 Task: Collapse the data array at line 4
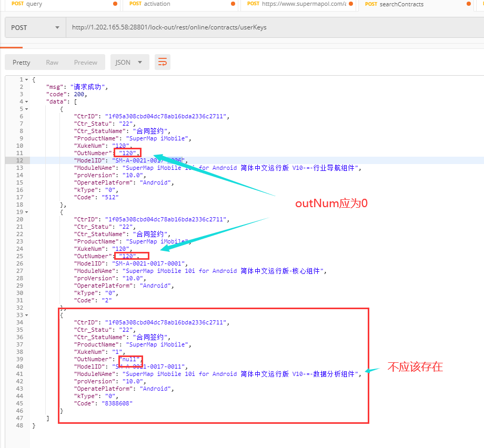point(27,101)
